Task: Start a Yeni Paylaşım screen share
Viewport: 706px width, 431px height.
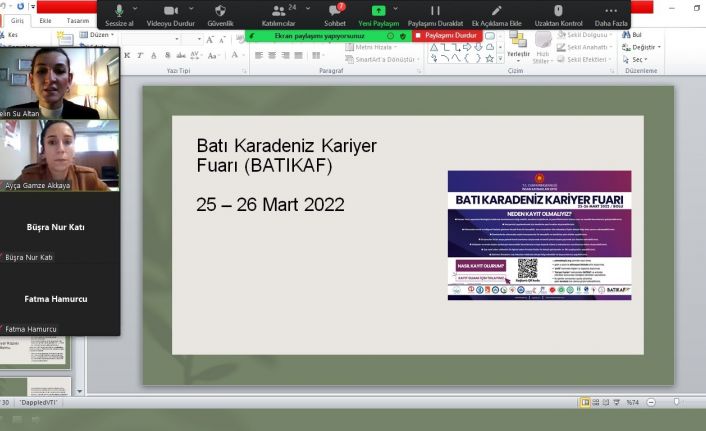Action: click(x=379, y=14)
